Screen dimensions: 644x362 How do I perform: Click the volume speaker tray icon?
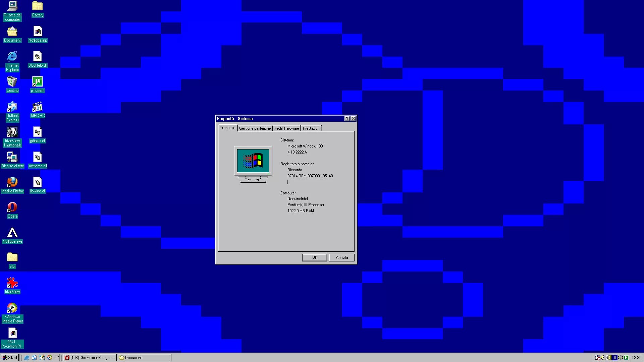[603, 358]
